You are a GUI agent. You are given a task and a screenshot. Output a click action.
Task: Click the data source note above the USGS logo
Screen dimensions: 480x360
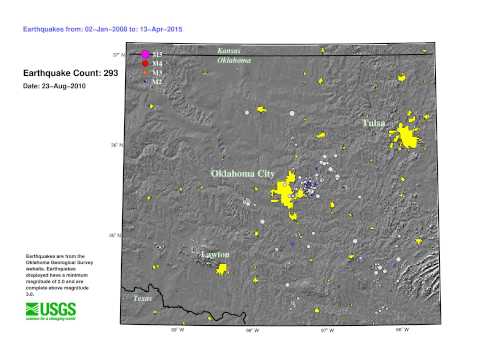59,275
